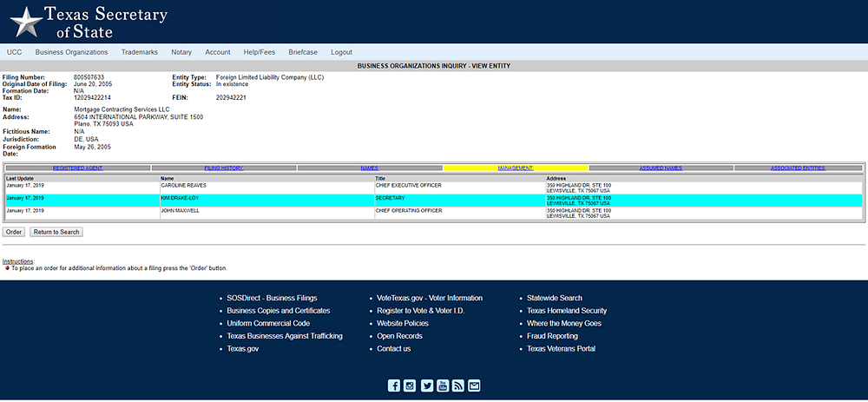Open VoteTexas.gov - Voter Information link
This screenshot has width=868, height=402.
point(430,298)
